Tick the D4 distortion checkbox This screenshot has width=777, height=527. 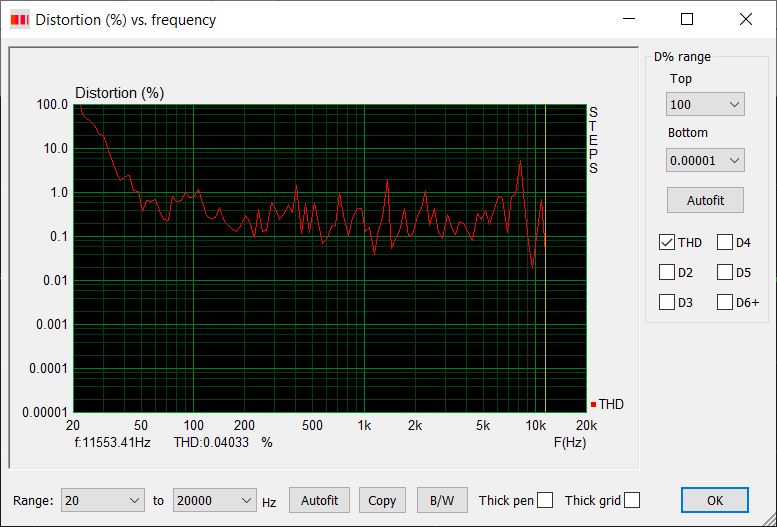pyautogui.click(x=725, y=243)
